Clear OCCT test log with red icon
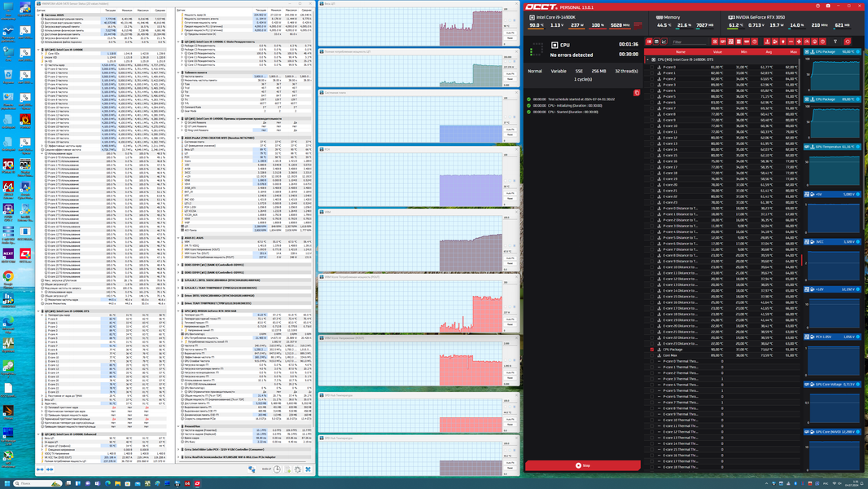The image size is (868, 489). pyautogui.click(x=637, y=92)
